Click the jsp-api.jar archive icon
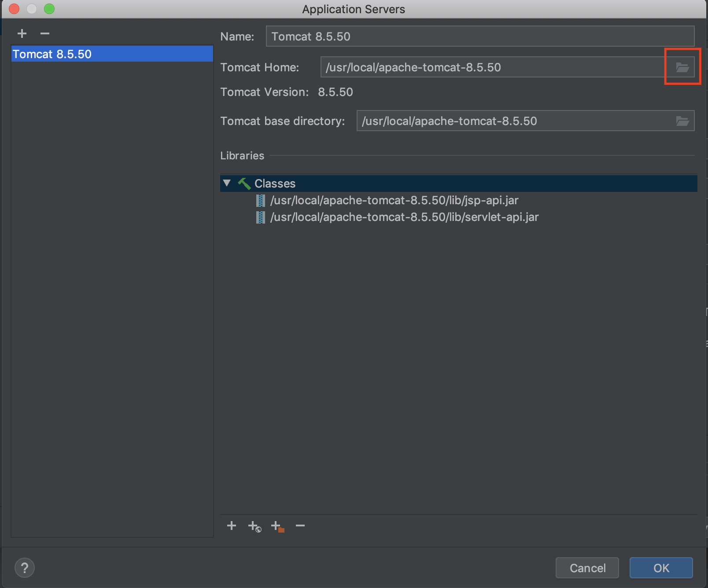This screenshot has height=588, width=708. point(261,201)
